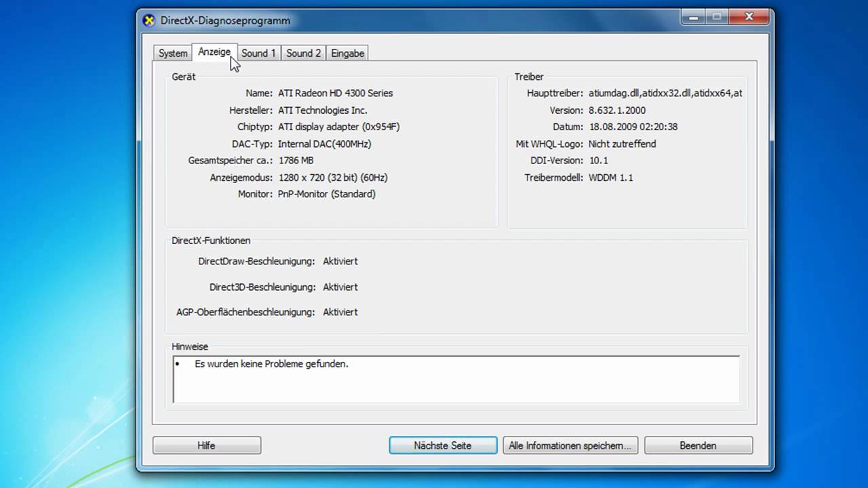Click the Anzeigemodus label

(241, 178)
